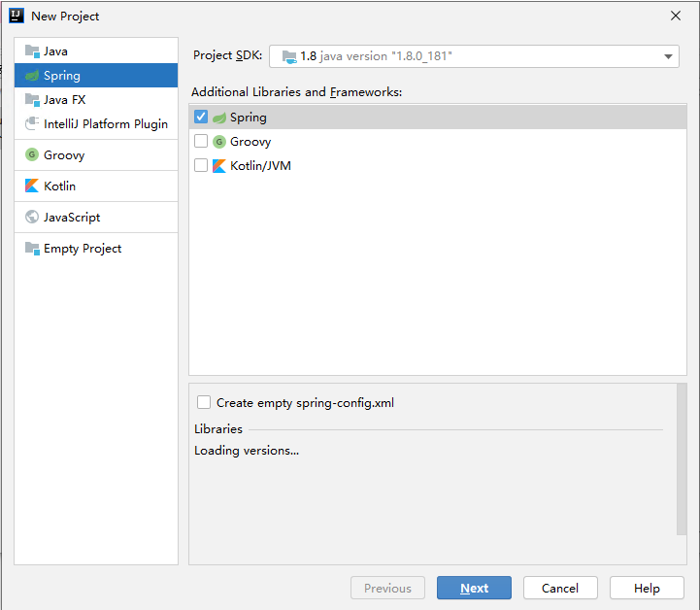The width and height of the screenshot is (700, 610).
Task: Click the Groovy icon in left sidebar
Action: [32, 155]
